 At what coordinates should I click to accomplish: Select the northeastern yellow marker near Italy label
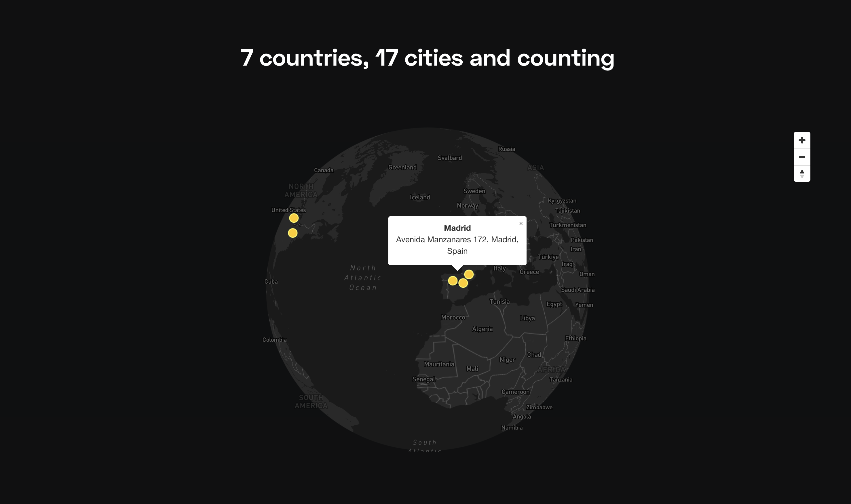469,274
